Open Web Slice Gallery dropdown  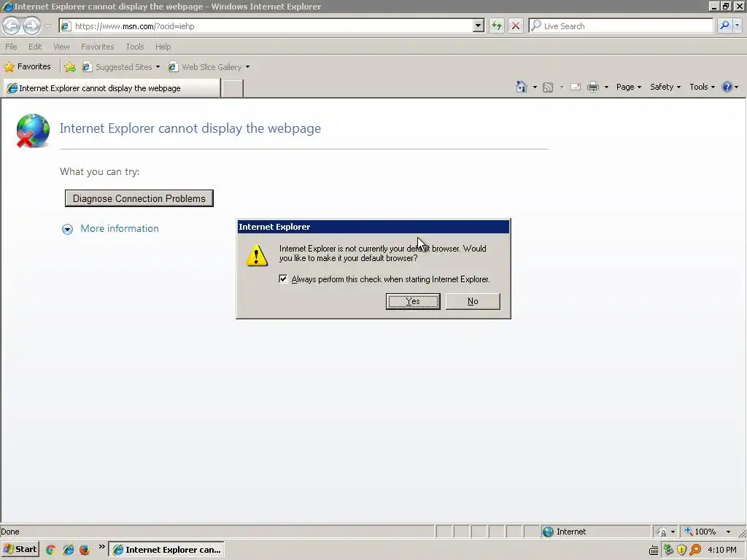209,67
